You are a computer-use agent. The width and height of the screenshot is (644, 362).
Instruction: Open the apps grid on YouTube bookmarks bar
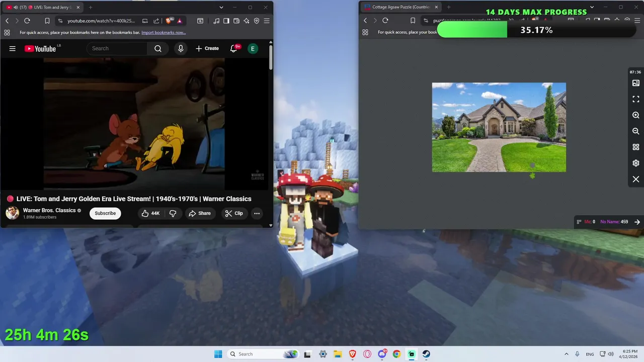pos(7,32)
